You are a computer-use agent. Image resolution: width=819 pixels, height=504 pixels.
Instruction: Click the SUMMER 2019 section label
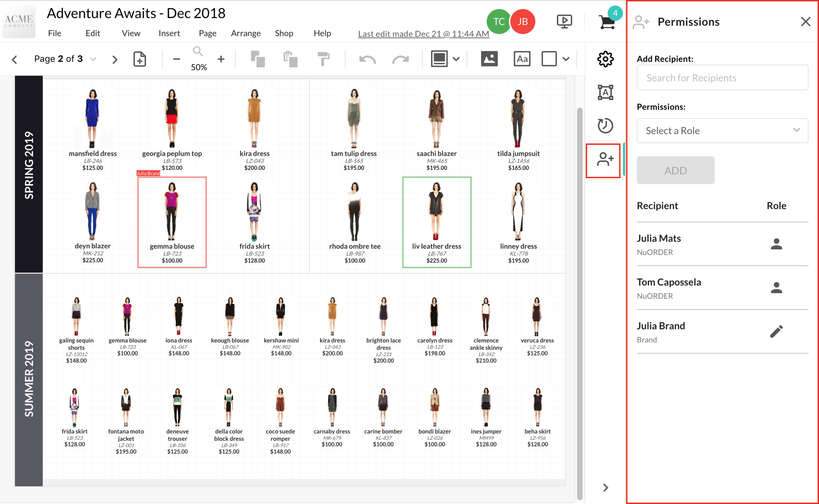(29, 379)
